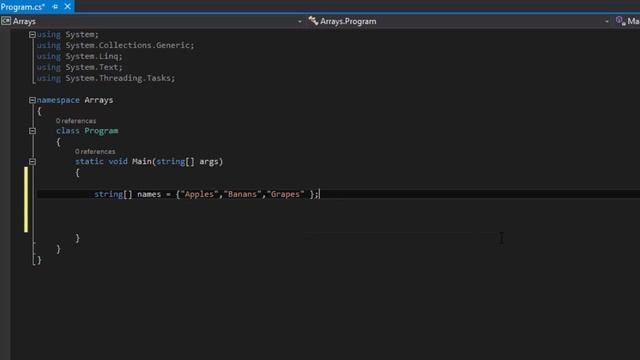Click 'System.Collections.Generic' text
640x360 pixels.
(x=128, y=45)
